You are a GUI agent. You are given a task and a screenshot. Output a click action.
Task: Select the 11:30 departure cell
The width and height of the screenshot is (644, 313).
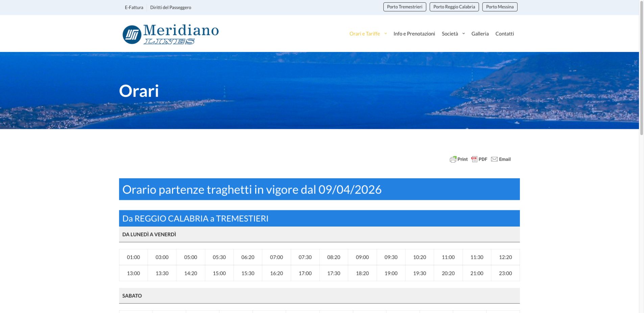(x=477, y=257)
